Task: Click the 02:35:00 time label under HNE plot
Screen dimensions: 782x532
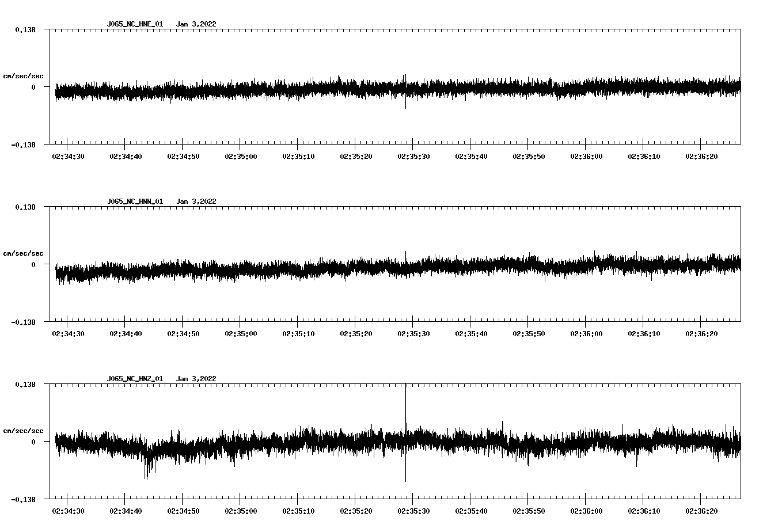Action: pos(241,157)
